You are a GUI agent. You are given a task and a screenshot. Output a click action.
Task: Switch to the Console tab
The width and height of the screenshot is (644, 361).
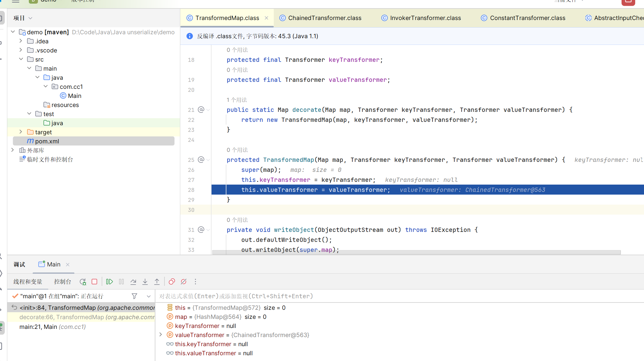(63, 282)
